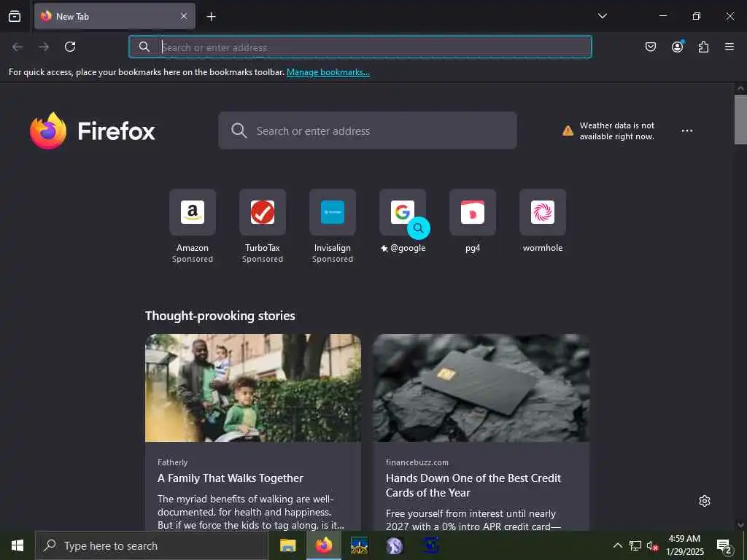Click the Firefox logo on new tab page
747x560 pixels.
93,131
